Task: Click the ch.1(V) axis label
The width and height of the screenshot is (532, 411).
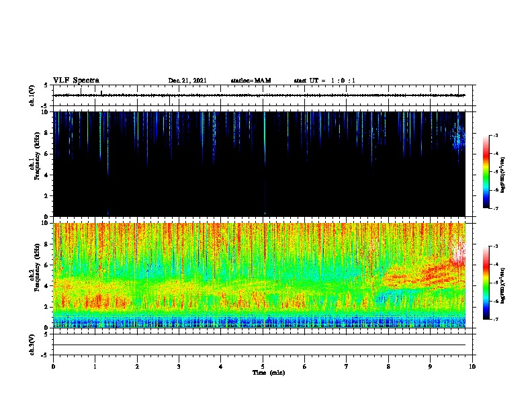Action: pyautogui.click(x=32, y=95)
